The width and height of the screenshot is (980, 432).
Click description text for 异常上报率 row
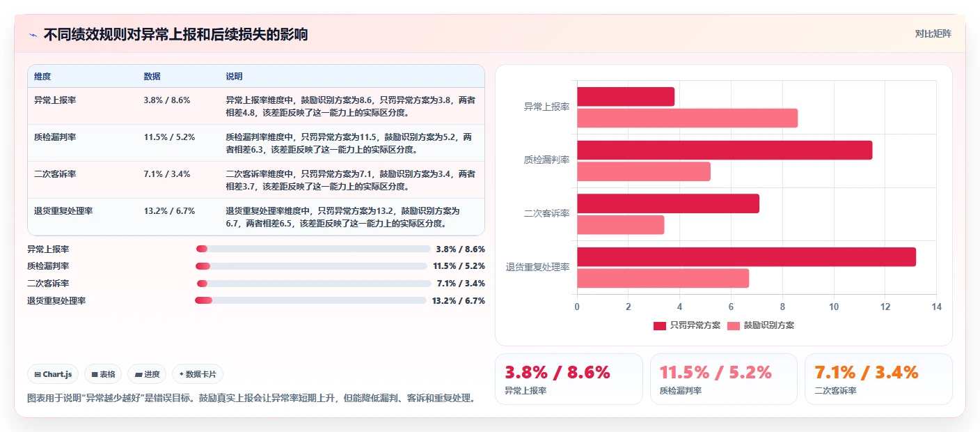[351, 107]
